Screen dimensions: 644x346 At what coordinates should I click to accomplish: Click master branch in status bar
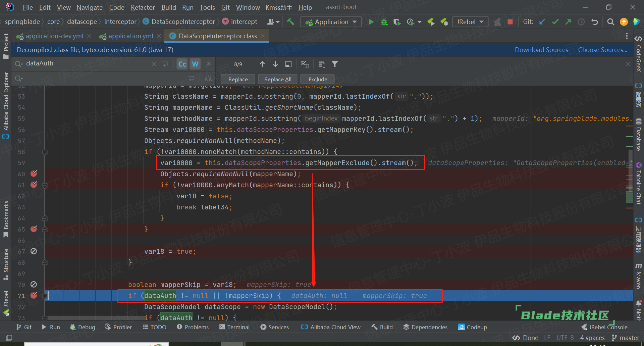626,338
